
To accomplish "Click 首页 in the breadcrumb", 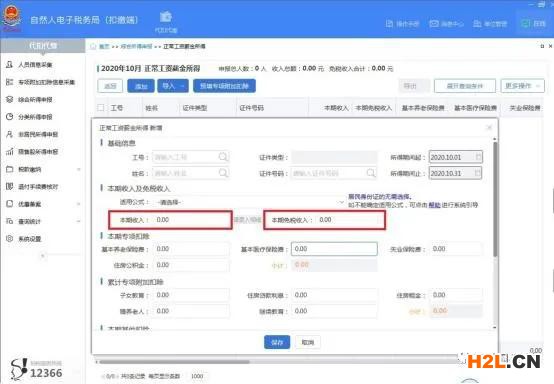I will tap(104, 46).
